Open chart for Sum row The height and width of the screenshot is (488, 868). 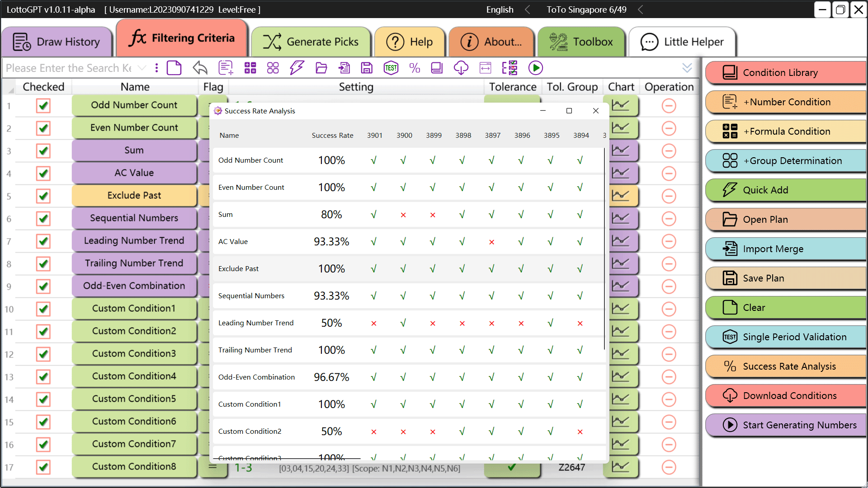(621, 150)
